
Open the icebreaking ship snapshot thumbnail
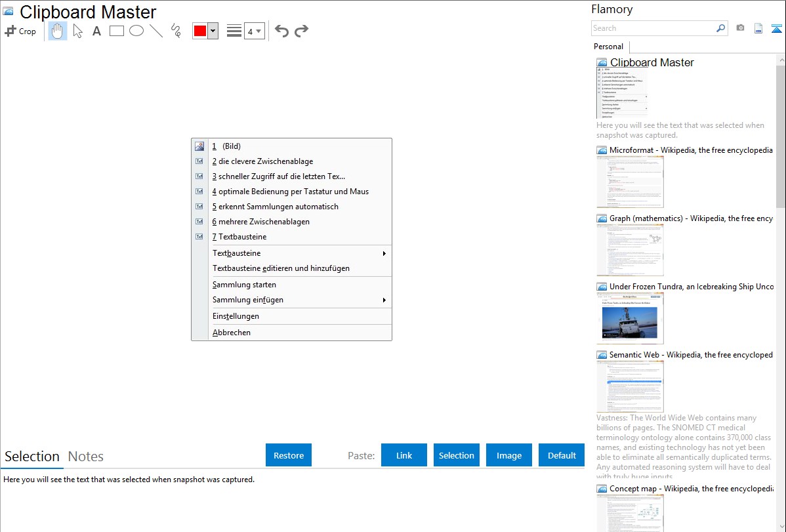(x=630, y=318)
